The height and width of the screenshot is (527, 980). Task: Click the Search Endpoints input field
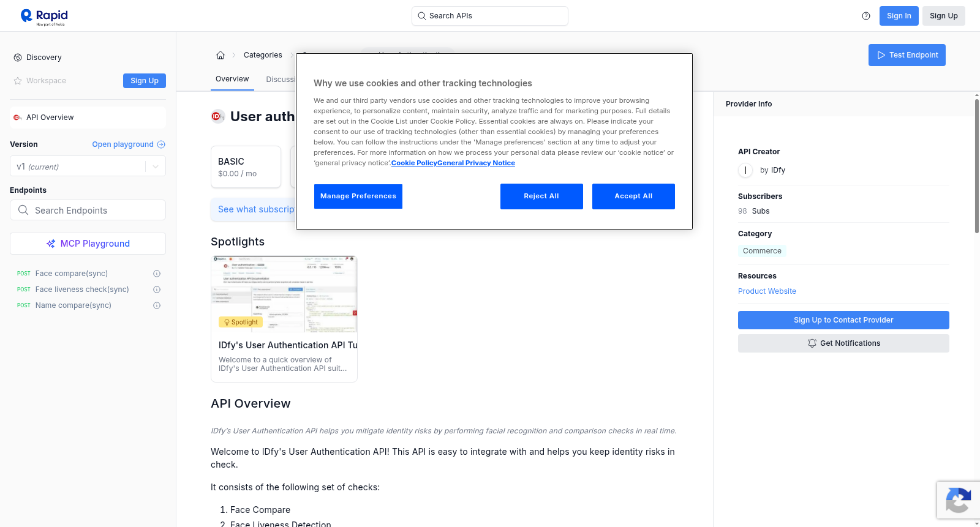88,210
